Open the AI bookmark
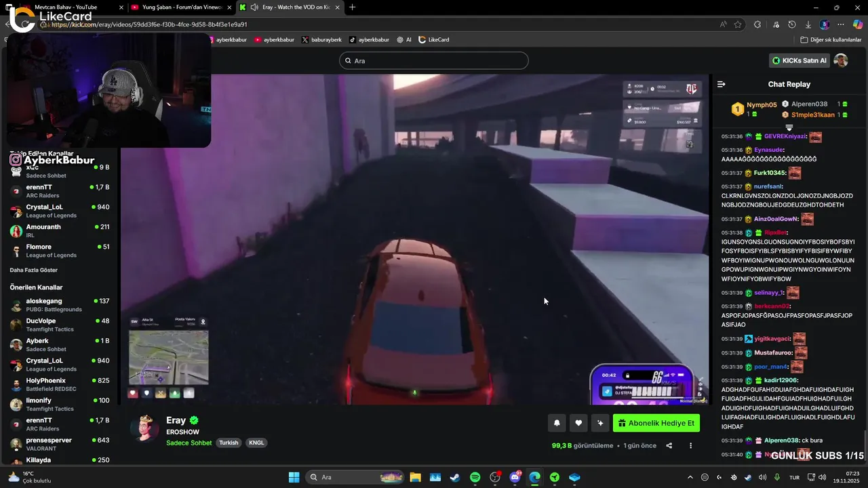The height and width of the screenshot is (488, 868). click(x=404, y=40)
